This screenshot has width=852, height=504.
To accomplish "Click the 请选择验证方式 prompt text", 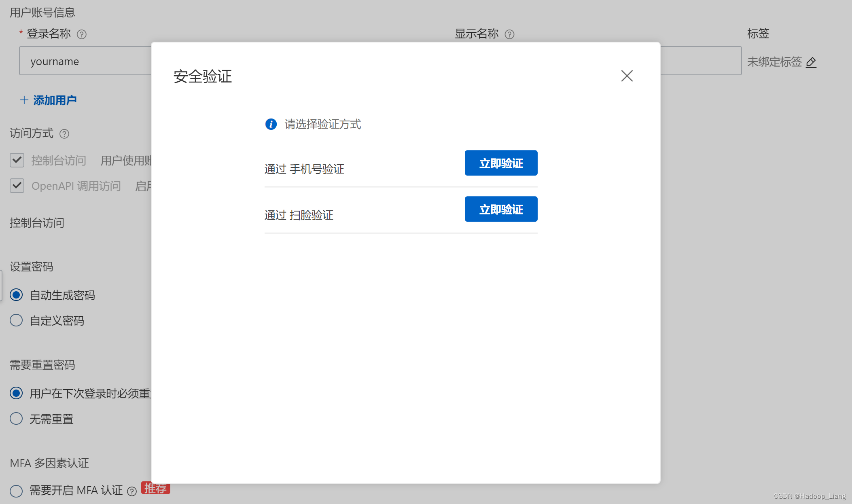I will (322, 124).
